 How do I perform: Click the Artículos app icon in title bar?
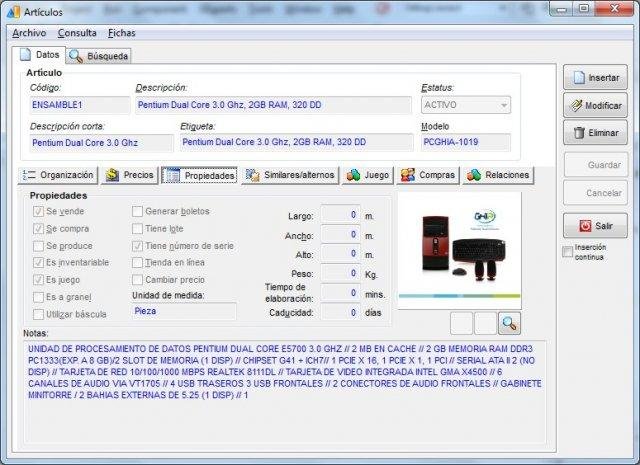13,12
